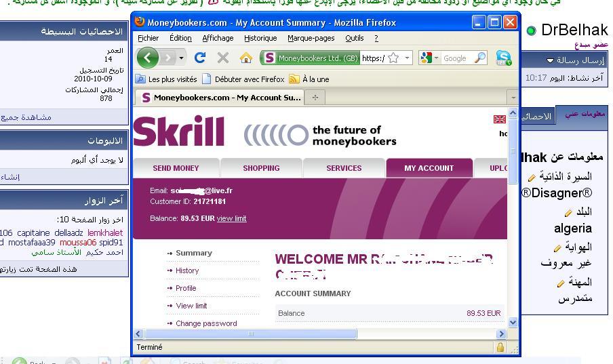Click the horizontal scrollbar left arrow
Image resolution: width=613 pixels, height=364 pixels.
pos(138,333)
